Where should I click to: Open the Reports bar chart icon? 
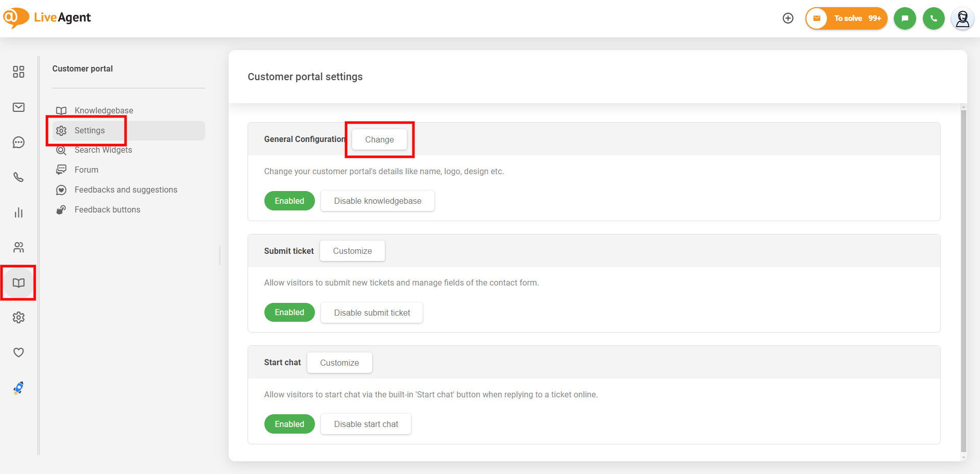(x=19, y=212)
